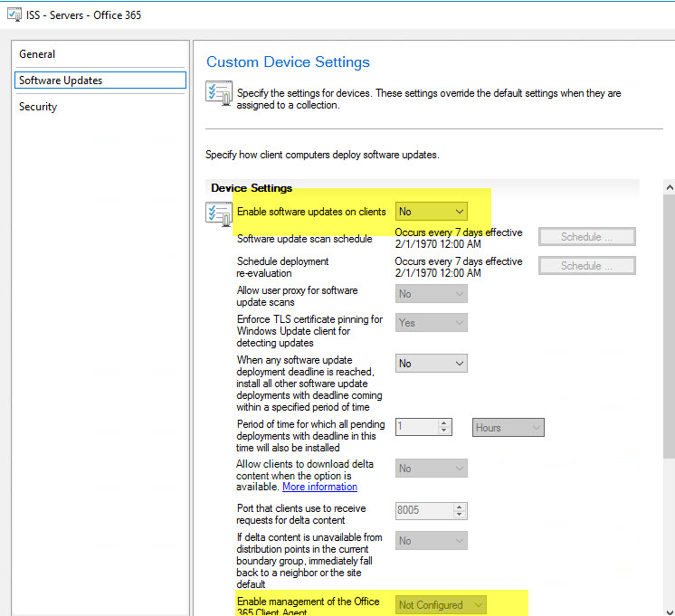
Task: Click the settings checklist icon under Custom Device Settings
Action: 219,92
